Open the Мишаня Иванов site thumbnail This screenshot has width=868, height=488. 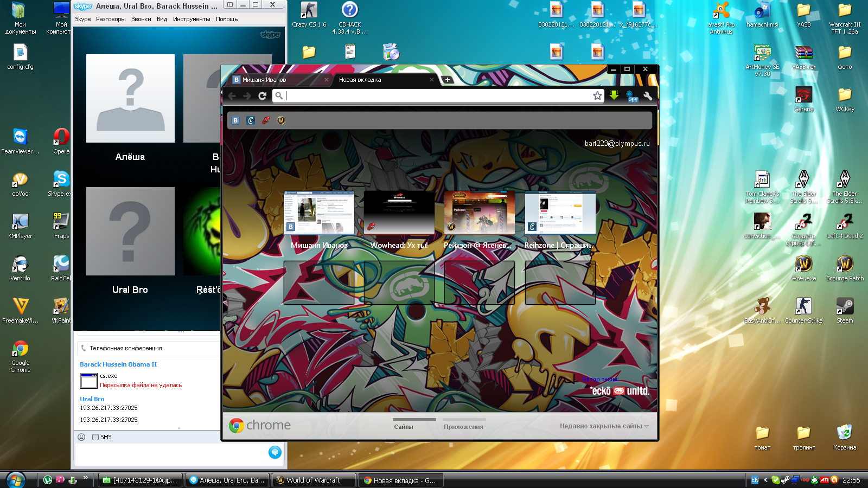pos(319,213)
